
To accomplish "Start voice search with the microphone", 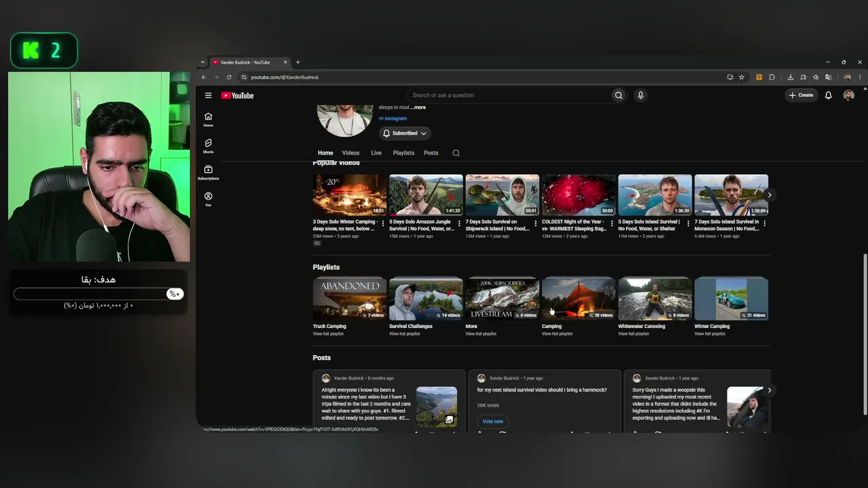I will [640, 96].
